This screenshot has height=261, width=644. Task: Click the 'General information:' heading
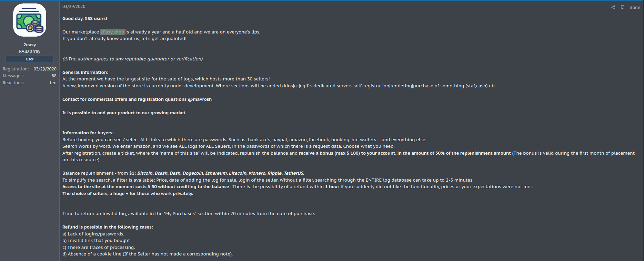point(85,72)
